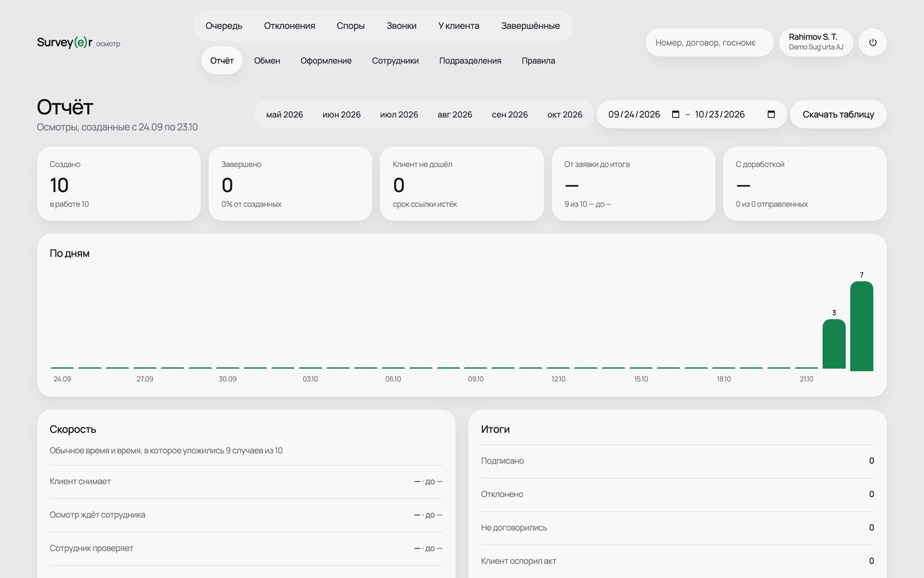This screenshot has height=578, width=924.
Task: Select июл 2026 period
Action: (399, 114)
